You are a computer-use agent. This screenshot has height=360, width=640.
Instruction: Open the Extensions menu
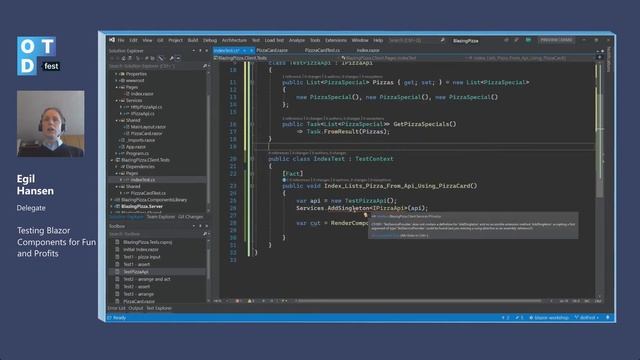(x=336, y=40)
